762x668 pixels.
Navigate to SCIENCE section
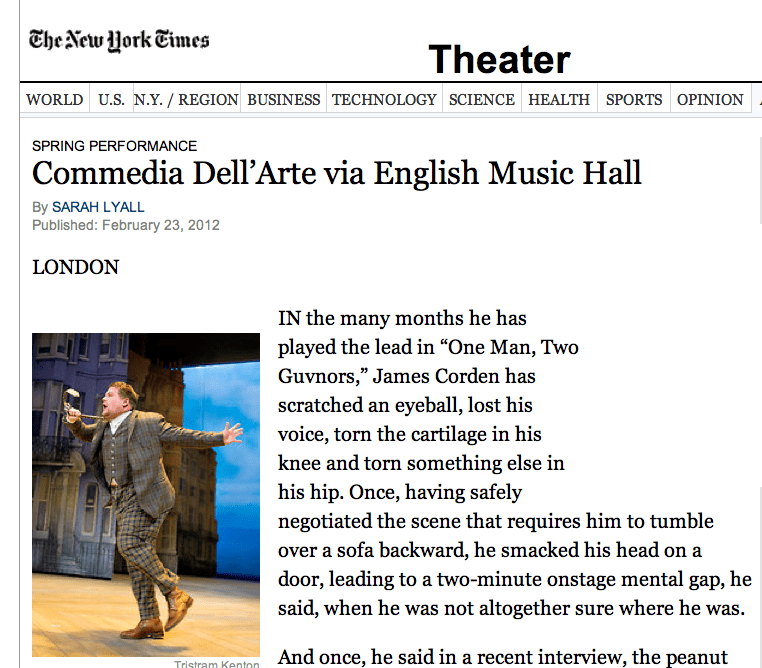click(482, 99)
